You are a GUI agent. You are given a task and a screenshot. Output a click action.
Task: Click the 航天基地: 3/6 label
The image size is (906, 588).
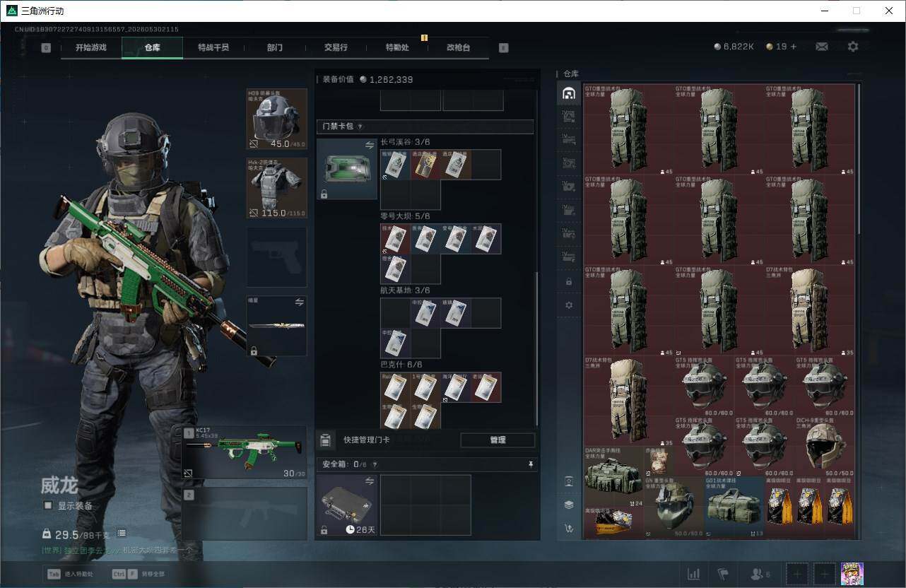(405, 290)
